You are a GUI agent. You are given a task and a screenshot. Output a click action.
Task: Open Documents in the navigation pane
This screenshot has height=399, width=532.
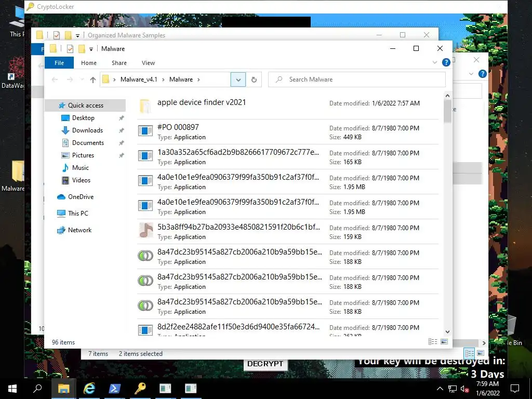(x=88, y=143)
